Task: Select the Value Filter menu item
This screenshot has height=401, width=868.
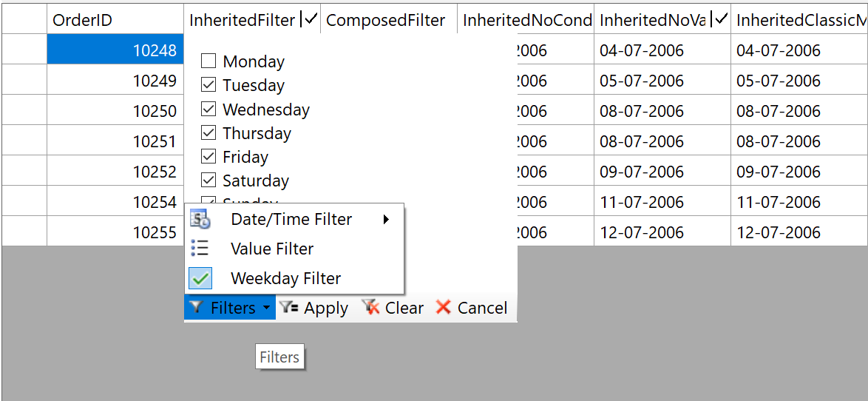Action: [272, 249]
